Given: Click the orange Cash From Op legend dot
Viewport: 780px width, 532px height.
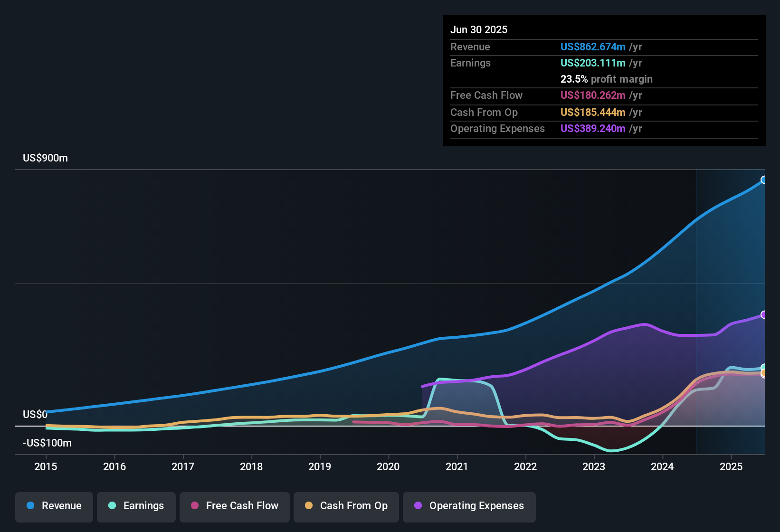Looking at the screenshot, I should tap(308, 506).
